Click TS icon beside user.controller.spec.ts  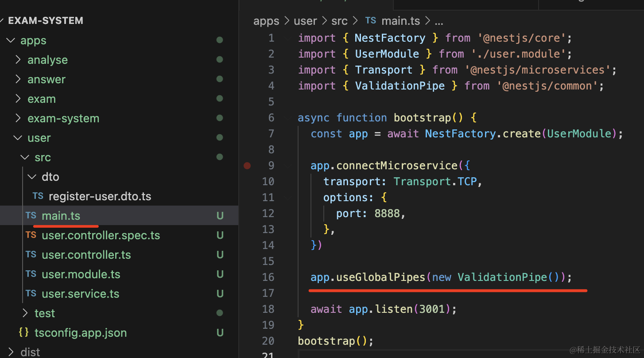pyautogui.click(x=31, y=235)
